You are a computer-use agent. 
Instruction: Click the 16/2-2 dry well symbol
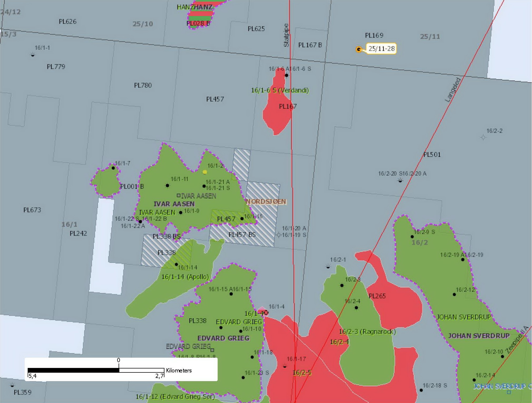(483, 137)
